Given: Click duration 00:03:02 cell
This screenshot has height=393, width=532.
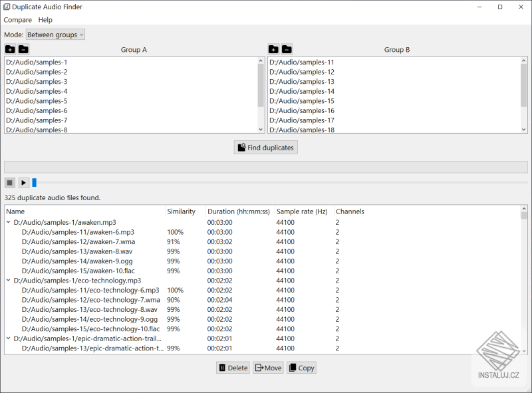Looking at the screenshot, I should [x=220, y=241].
